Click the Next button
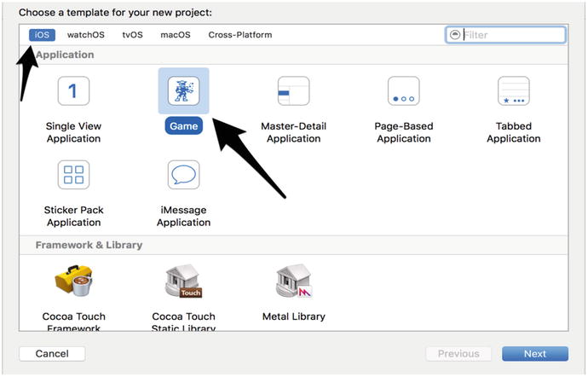This screenshot has width=588, height=377. pyautogui.click(x=535, y=354)
